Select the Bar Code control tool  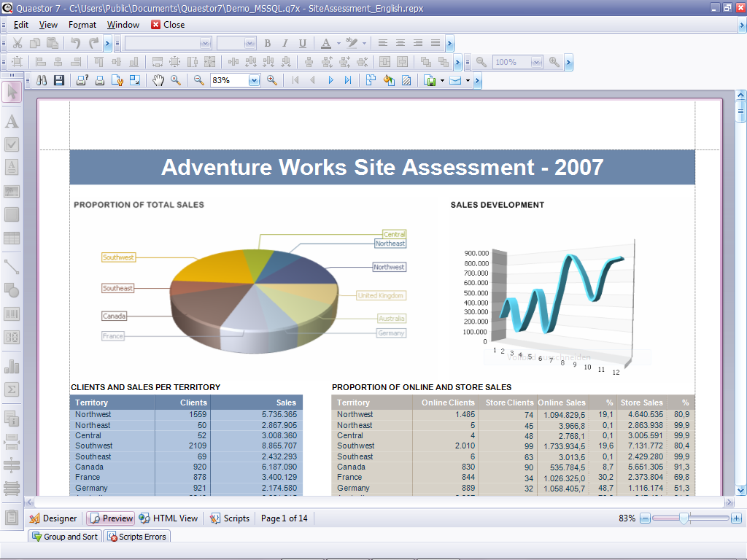pos(12,314)
